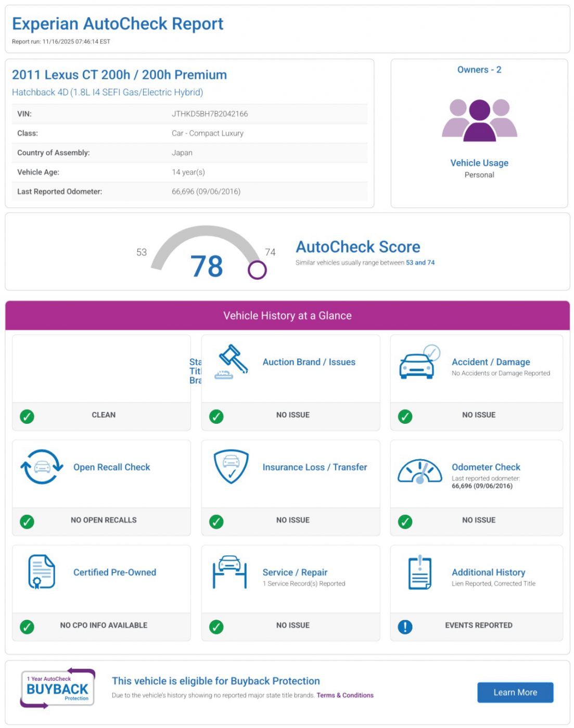
Task: Click the Vehicle Usage heading
Action: coord(479,163)
